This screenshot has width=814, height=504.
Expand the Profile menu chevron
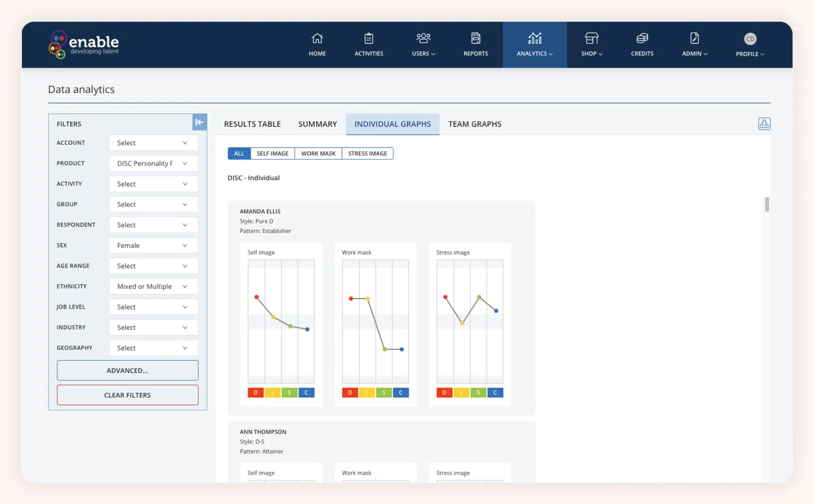(x=762, y=54)
